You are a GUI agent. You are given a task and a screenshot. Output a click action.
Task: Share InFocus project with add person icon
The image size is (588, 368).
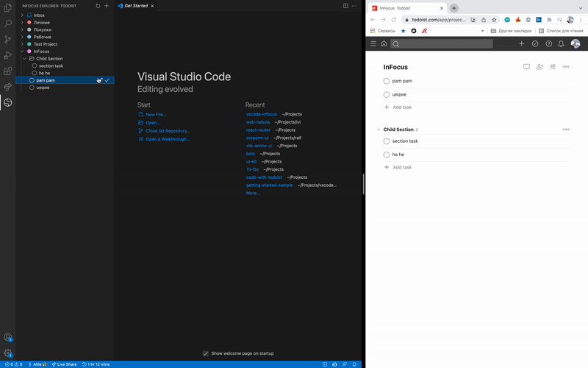(x=539, y=67)
